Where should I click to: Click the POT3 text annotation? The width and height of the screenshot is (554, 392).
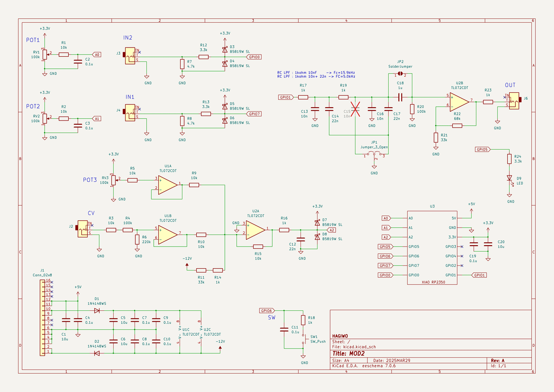(x=90, y=180)
